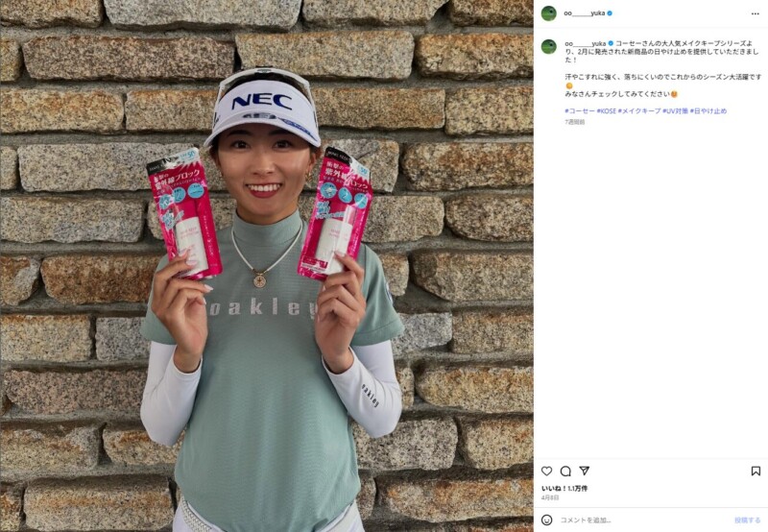
Task: Open the #メイクキープ hashtag
Action: pyautogui.click(x=639, y=111)
